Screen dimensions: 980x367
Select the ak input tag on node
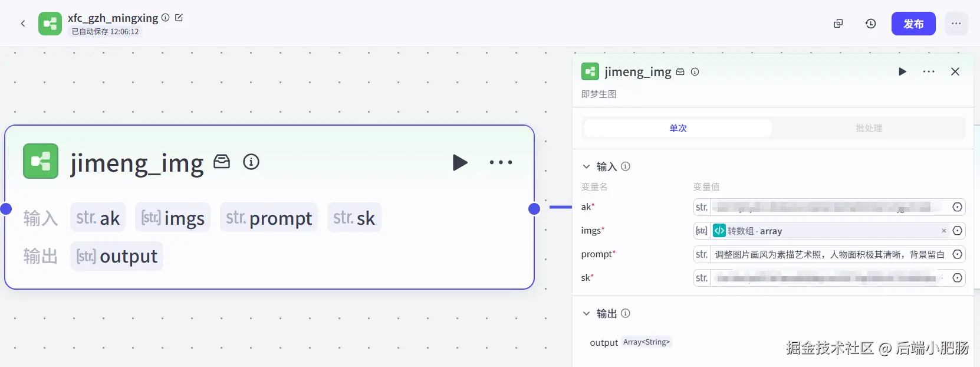point(98,218)
